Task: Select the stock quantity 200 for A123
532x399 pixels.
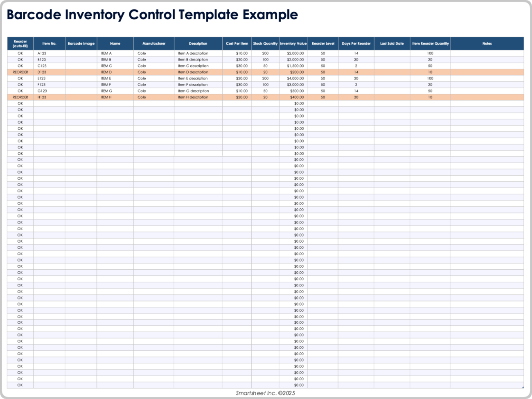Action: [265, 53]
